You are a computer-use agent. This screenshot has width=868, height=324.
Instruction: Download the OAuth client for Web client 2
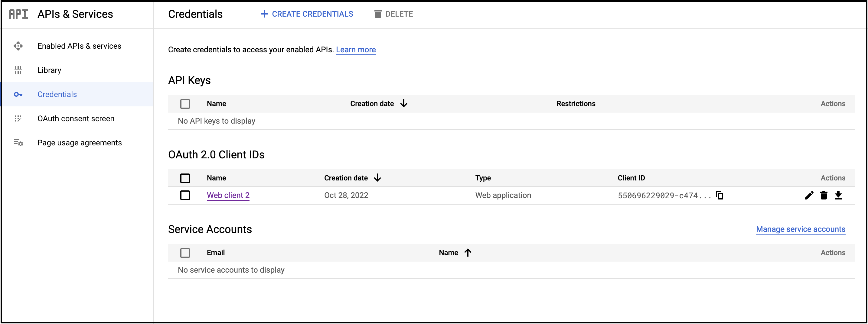pyautogui.click(x=838, y=195)
